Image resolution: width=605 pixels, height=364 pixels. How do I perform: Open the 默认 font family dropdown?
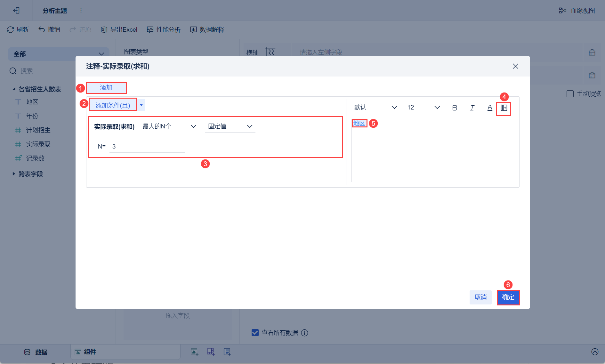376,108
